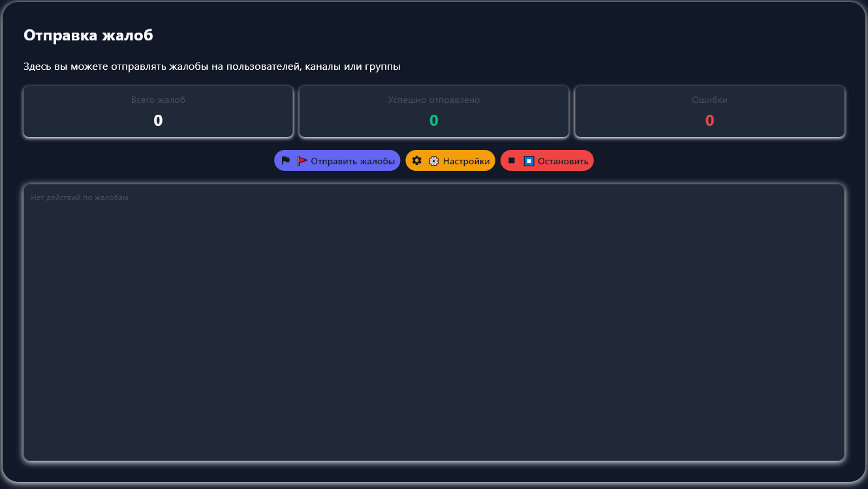Screen dimensions: 868x489
Task: Click the Успешно отправлено label text
Action: pos(434,100)
